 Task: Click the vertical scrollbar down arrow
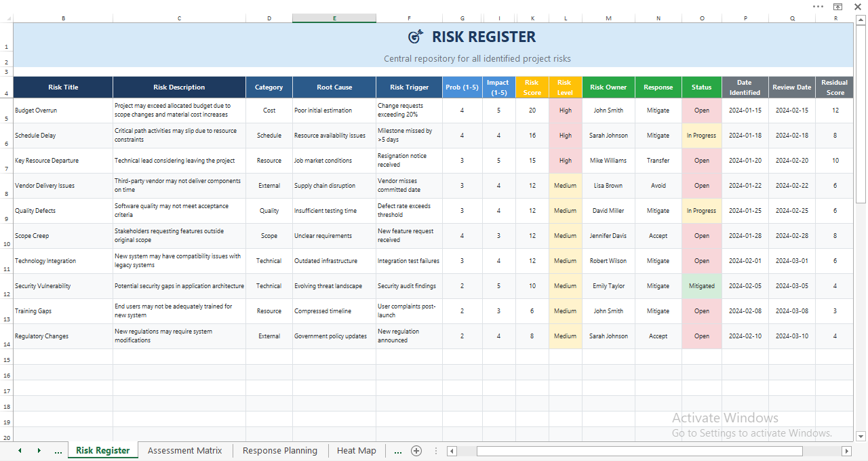click(x=861, y=436)
